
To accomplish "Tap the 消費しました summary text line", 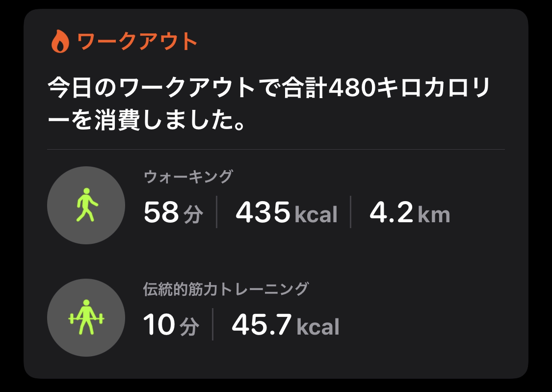I will pyautogui.click(x=146, y=121).
